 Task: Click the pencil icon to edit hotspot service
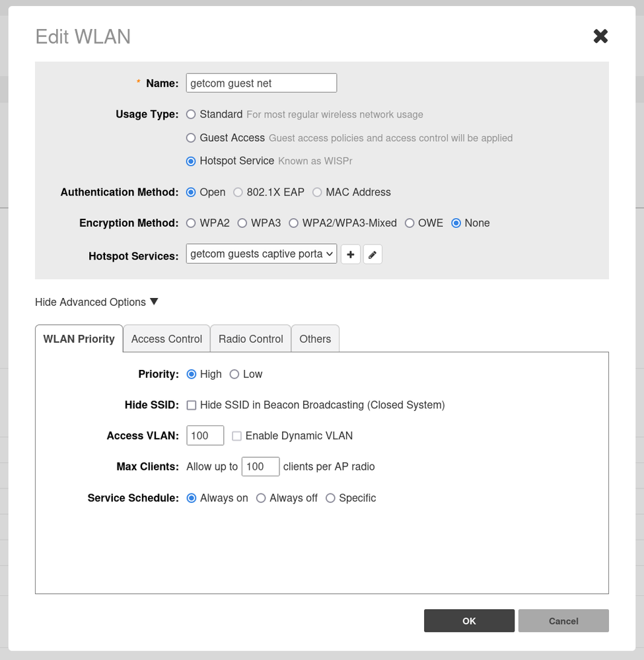pyautogui.click(x=373, y=254)
